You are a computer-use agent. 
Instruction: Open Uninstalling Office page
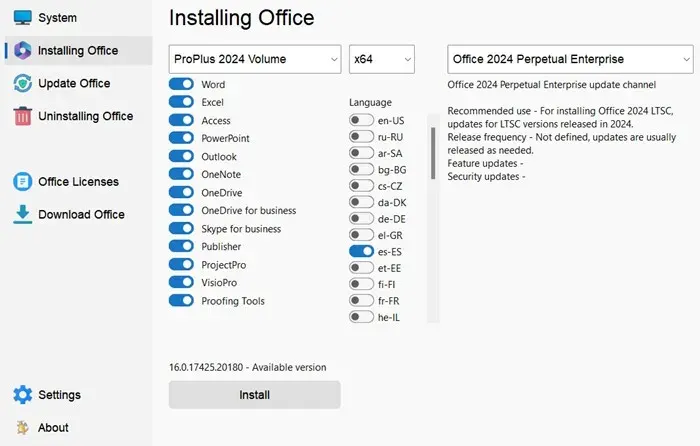[x=86, y=116]
